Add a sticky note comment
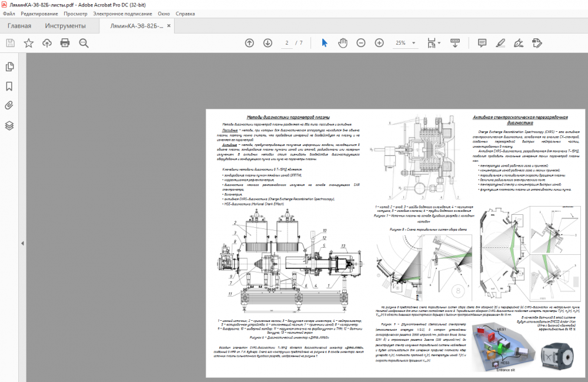Screen dimensions: 588x382 point(482,43)
